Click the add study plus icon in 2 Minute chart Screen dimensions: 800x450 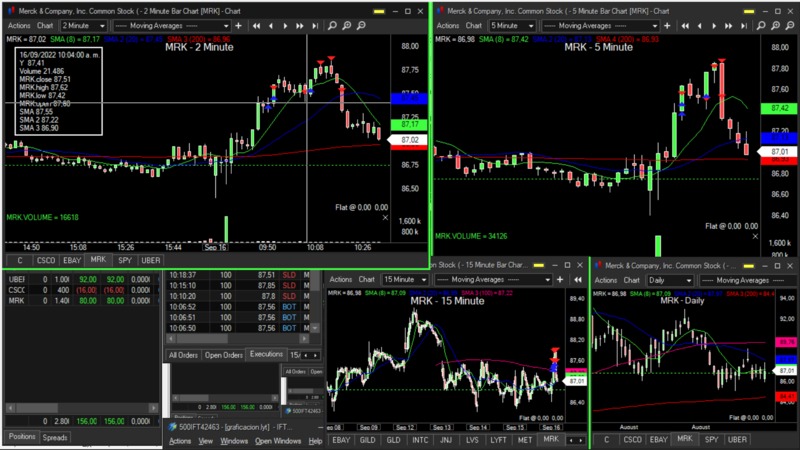click(236, 24)
